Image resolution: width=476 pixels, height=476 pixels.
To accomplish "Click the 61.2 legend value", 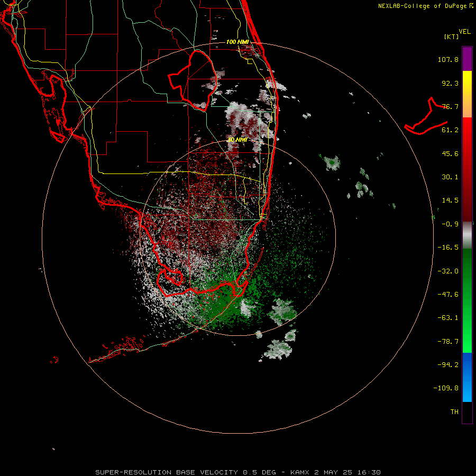I will 450,130.
